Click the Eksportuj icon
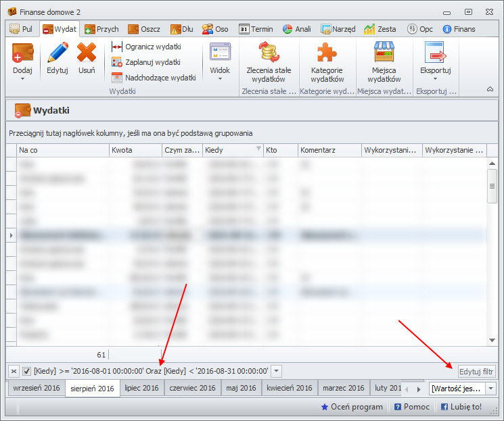This screenshot has width=504, height=421. click(435, 53)
